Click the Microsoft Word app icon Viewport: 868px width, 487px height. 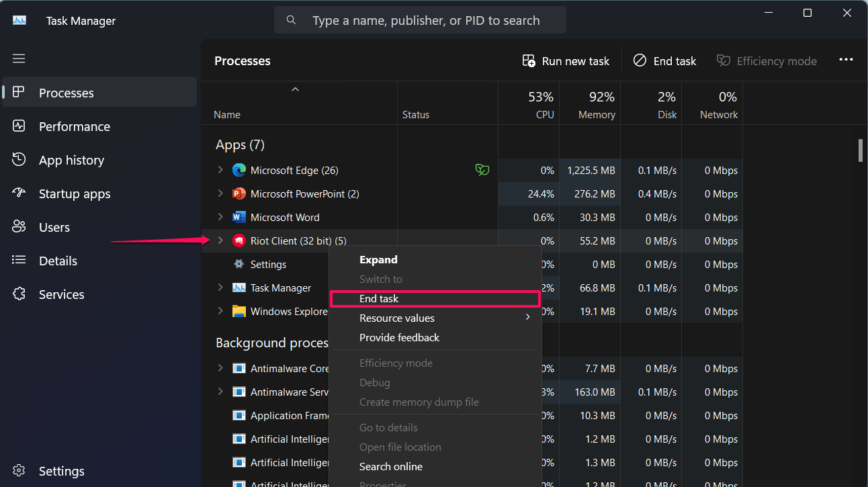pyautogui.click(x=239, y=217)
